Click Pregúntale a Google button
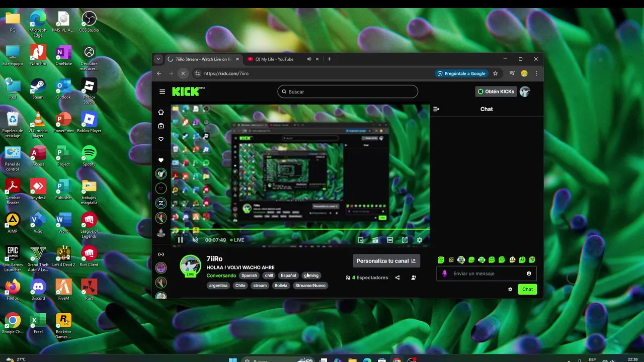 [461, 73]
